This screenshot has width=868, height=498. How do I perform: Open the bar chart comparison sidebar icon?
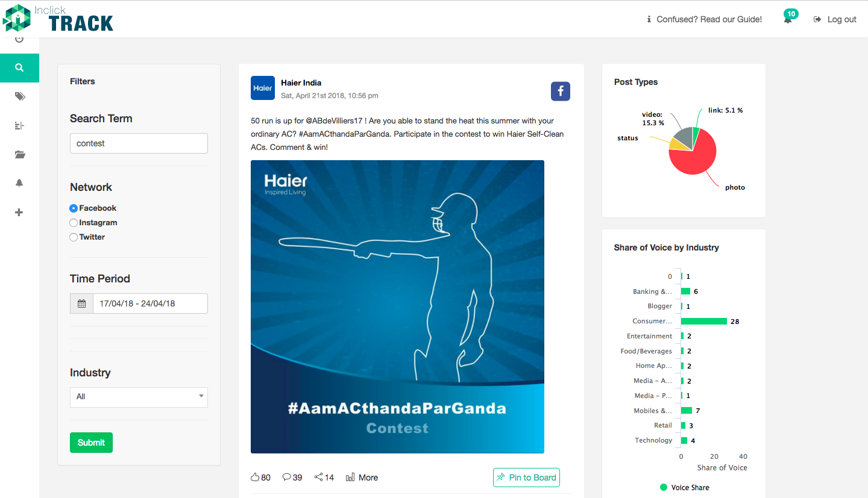pos(19,125)
